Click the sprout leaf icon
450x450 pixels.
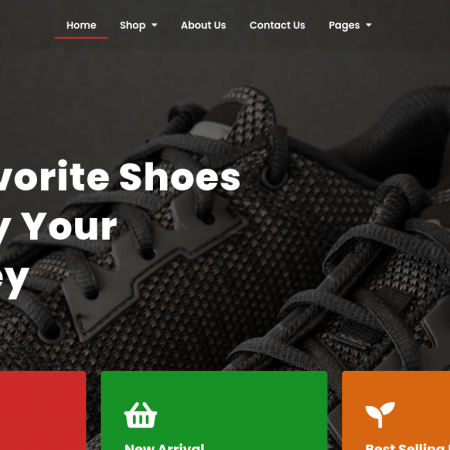pos(380,415)
